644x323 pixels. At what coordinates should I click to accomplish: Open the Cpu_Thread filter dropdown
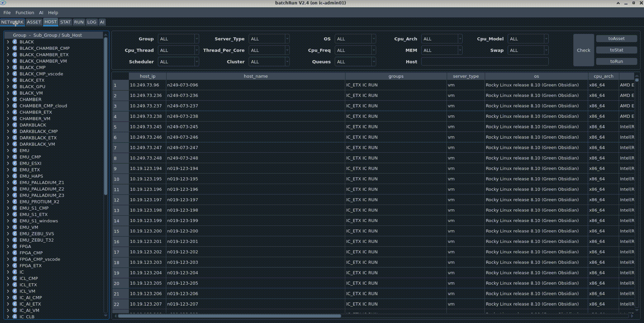(178, 50)
